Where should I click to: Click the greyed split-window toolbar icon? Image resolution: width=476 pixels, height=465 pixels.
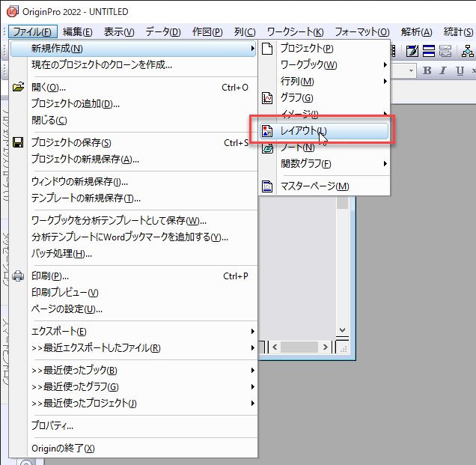click(445, 51)
